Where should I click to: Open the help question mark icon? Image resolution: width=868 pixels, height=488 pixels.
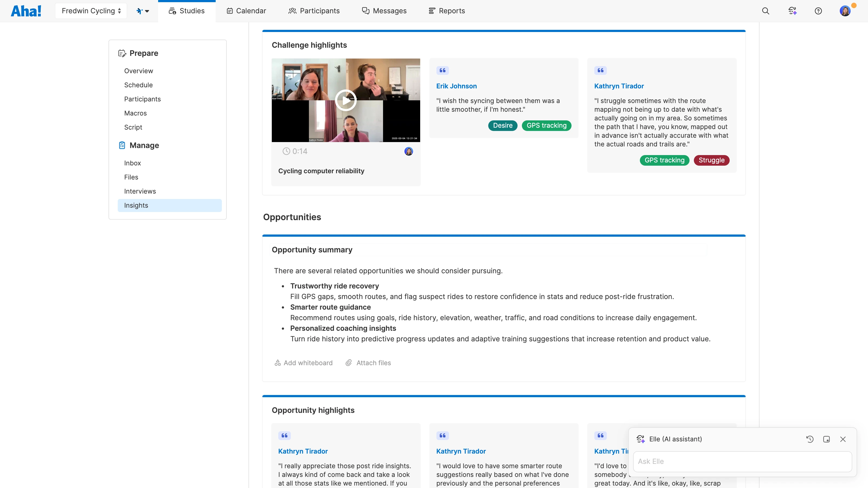coord(818,11)
